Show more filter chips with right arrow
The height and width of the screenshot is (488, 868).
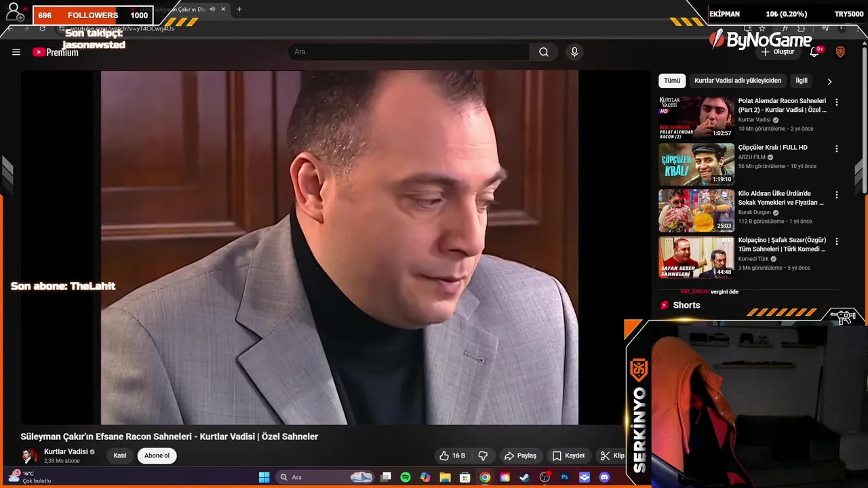(829, 81)
